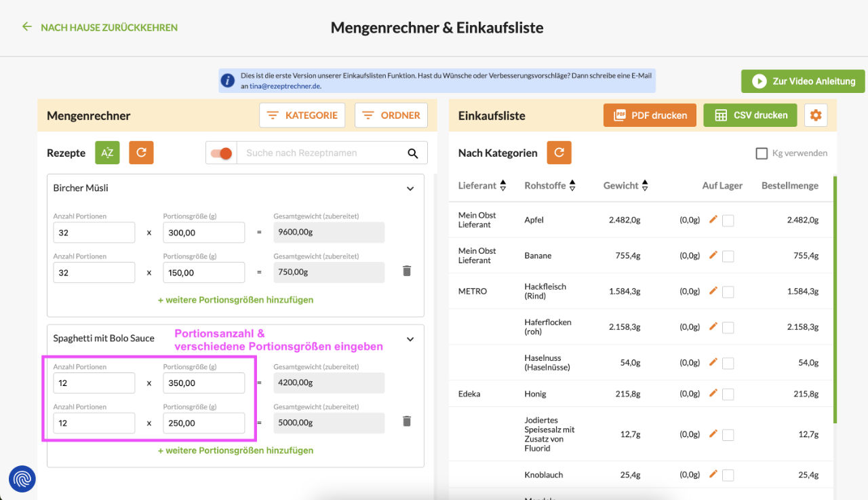Select the AZ alphabetical sort icon
This screenshot has height=500, width=868.
click(x=107, y=153)
